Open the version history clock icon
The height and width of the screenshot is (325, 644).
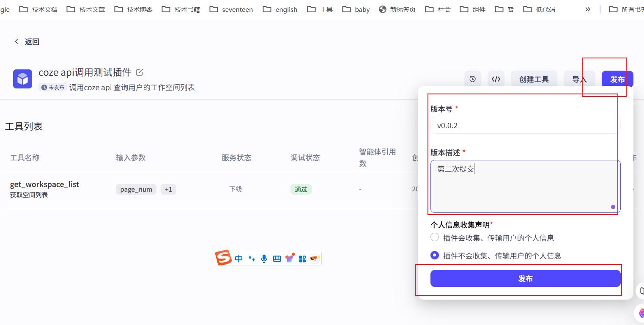click(473, 79)
